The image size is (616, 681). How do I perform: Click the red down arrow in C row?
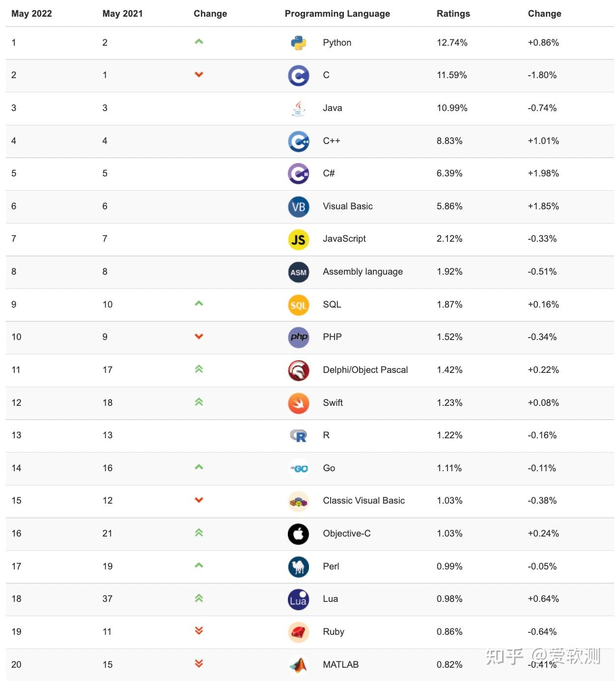[199, 75]
